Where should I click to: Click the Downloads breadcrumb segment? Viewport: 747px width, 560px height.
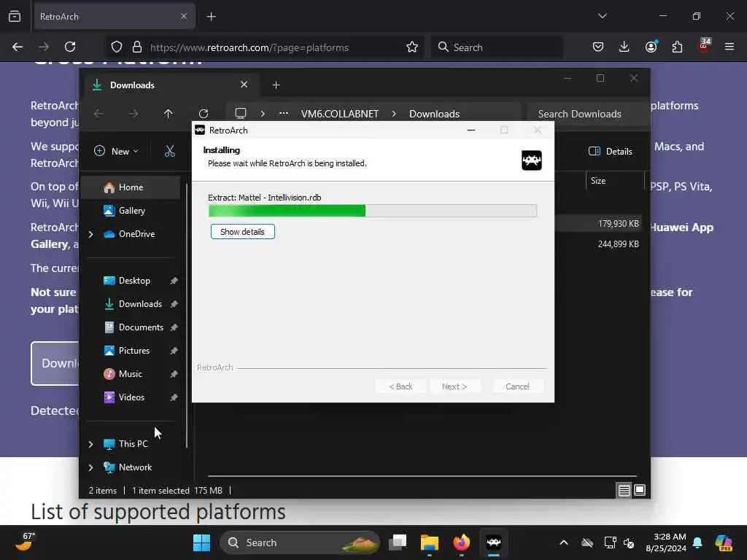click(434, 114)
